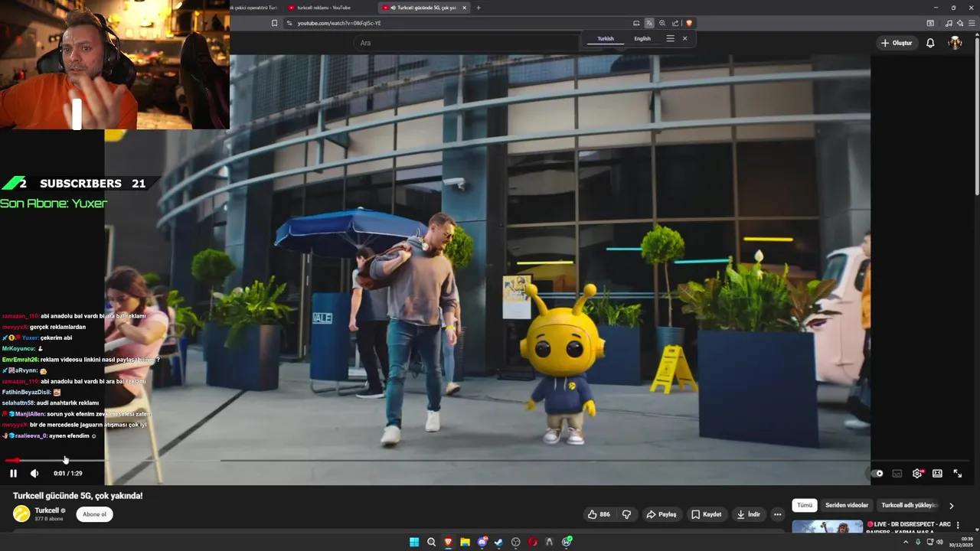Open the Turkcell channel avatar
The width and height of the screenshot is (980, 551).
[x=21, y=514]
